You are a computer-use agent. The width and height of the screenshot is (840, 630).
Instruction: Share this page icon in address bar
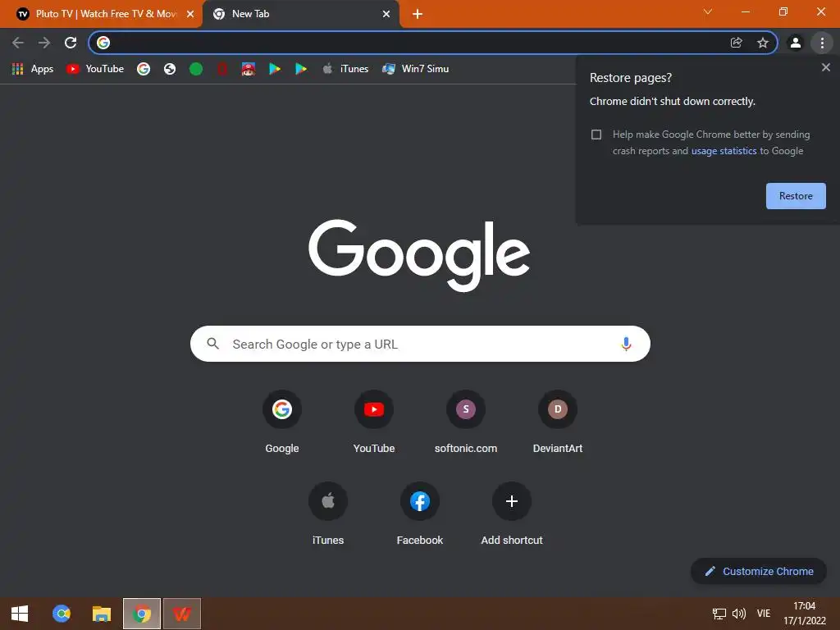(736, 43)
